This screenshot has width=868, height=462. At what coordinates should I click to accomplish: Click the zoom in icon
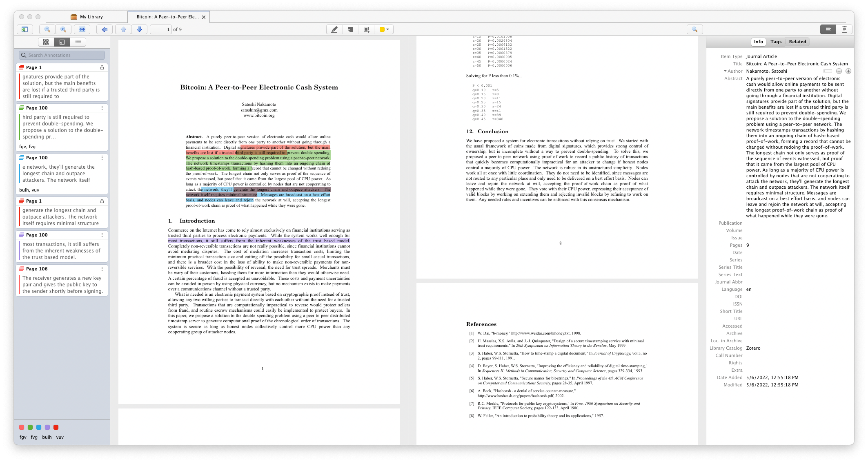(x=63, y=29)
